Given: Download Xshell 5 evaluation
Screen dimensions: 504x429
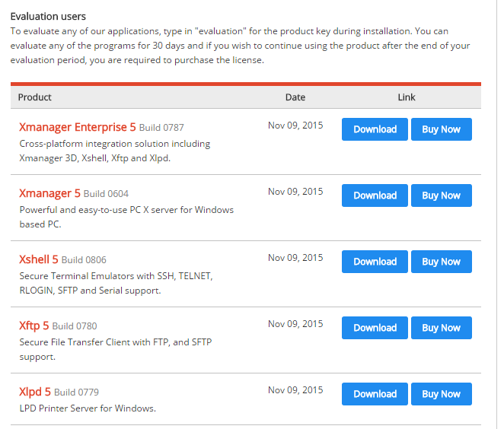Looking at the screenshot, I should pyautogui.click(x=375, y=262).
